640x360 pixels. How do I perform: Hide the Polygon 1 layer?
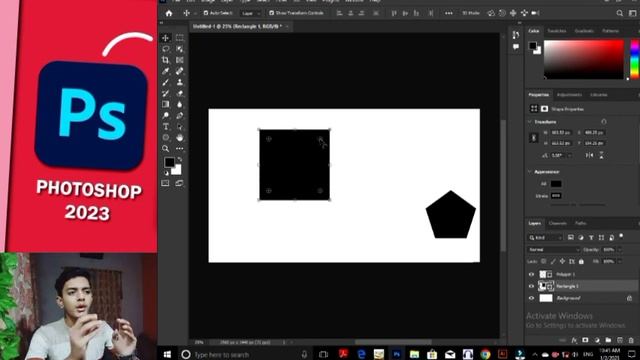click(531, 274)
